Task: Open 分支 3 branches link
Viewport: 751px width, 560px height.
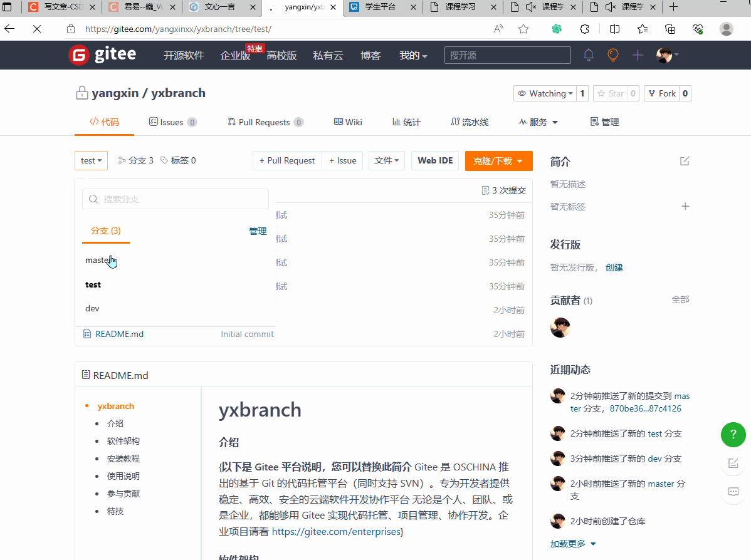Action: point(135,160)
